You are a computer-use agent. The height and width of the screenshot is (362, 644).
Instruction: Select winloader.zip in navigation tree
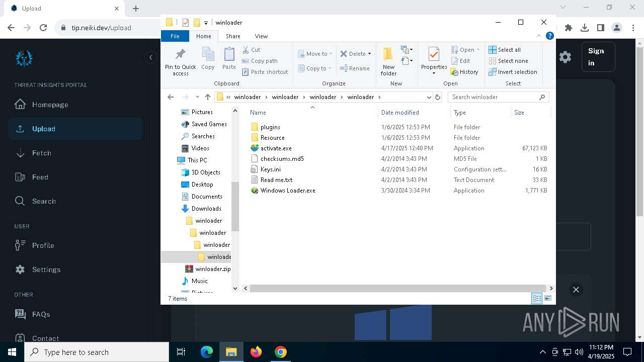pyautogui.click(x=207, y=269)
